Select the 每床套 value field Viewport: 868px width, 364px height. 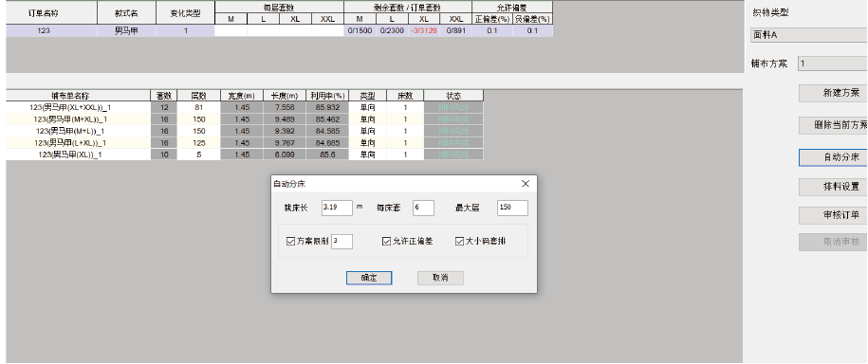coord(423,208)
